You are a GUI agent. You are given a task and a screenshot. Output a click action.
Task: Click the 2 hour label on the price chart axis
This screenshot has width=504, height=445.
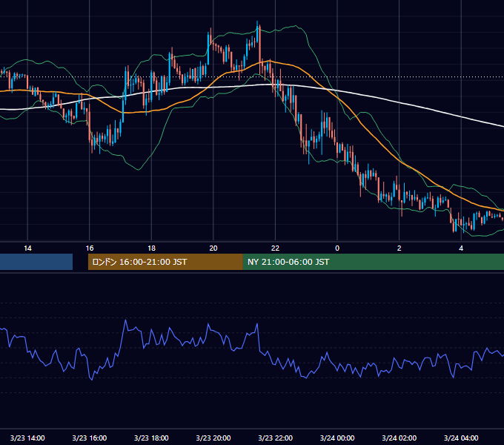[399, 248]
